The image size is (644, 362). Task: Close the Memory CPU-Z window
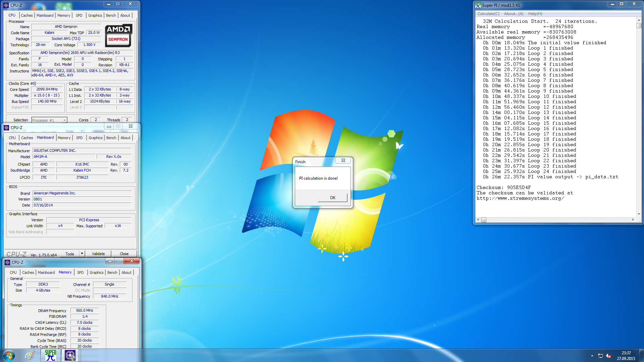(131, 261)
